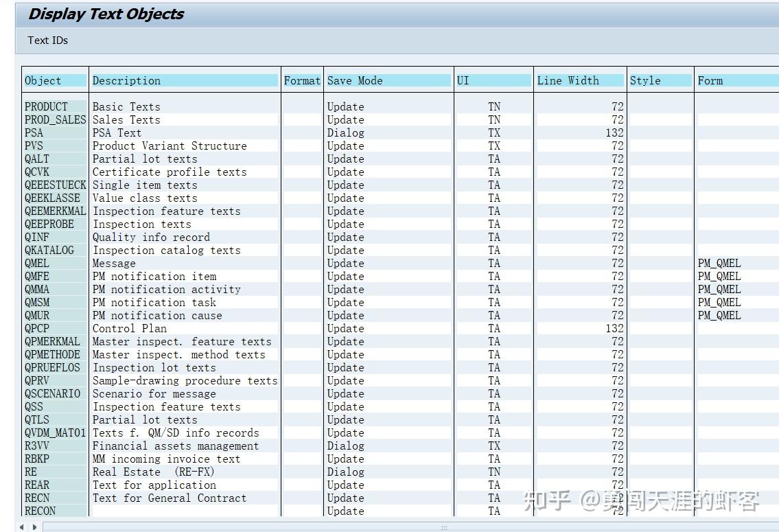
Task: Click the QPMERKMAL object cell
Action: click(55, 341)
